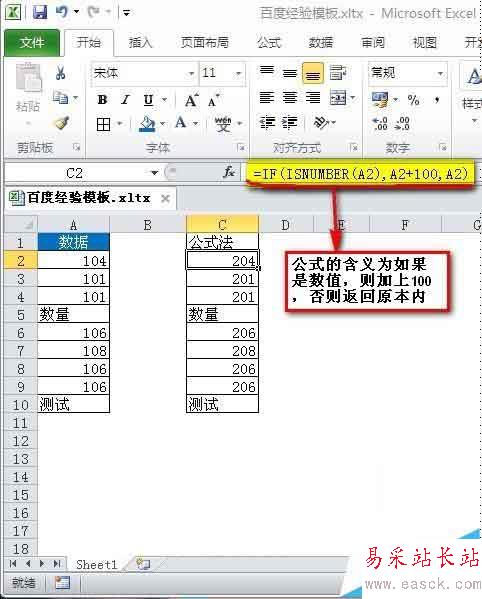The width and height of the screenshot is (482, 599).
Task: Click the Cut scissors icon
Action: pyautogui.click(x=60, y=72)
